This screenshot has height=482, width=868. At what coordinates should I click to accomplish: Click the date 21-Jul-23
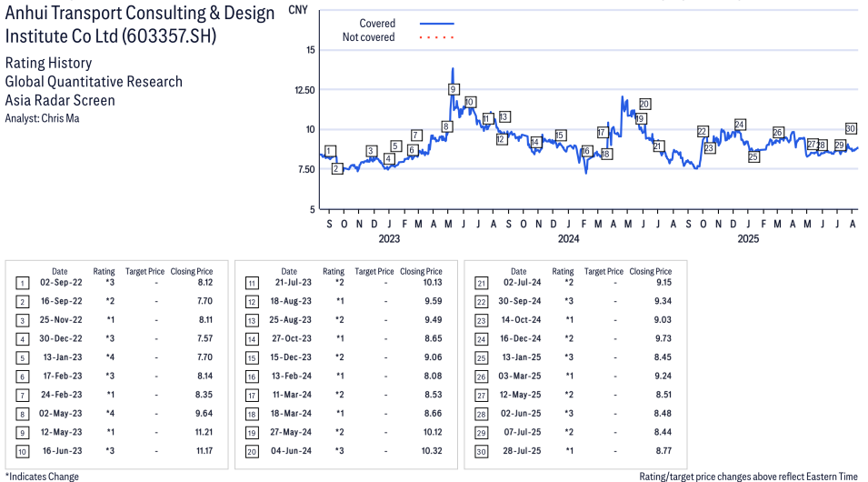pos(293,283)
